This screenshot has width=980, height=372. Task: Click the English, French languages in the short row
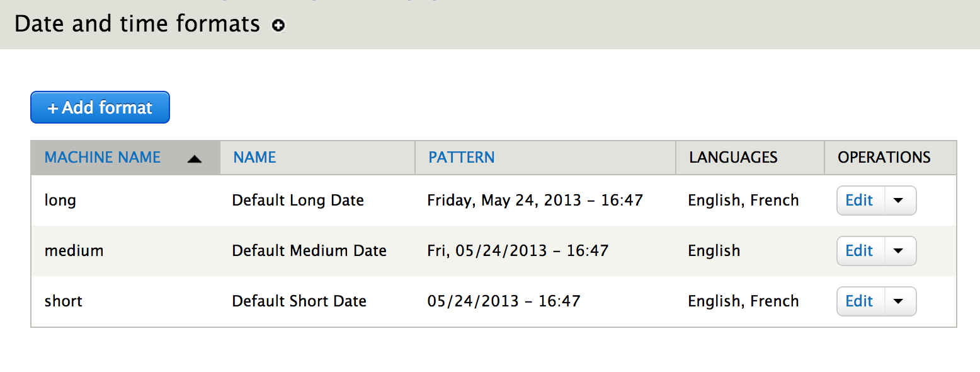pyautogui.click(x=743, y=301)
